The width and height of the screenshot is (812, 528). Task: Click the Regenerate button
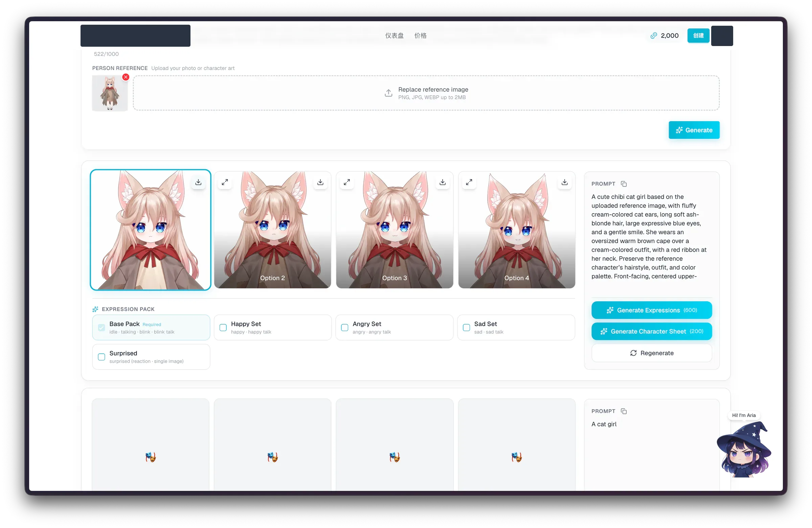[652, 353]
